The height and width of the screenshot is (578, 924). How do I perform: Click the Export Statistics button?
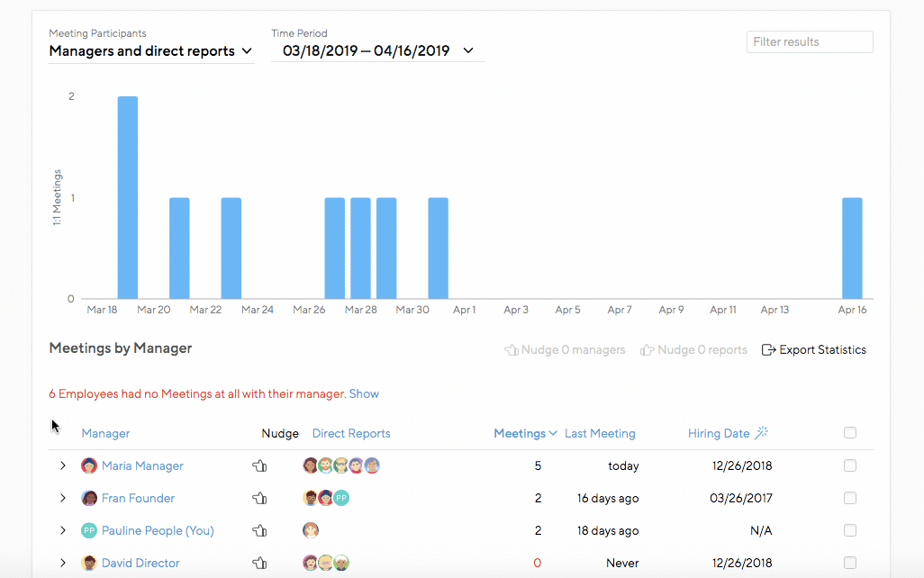pyautogui.click(x=814, y=350)
